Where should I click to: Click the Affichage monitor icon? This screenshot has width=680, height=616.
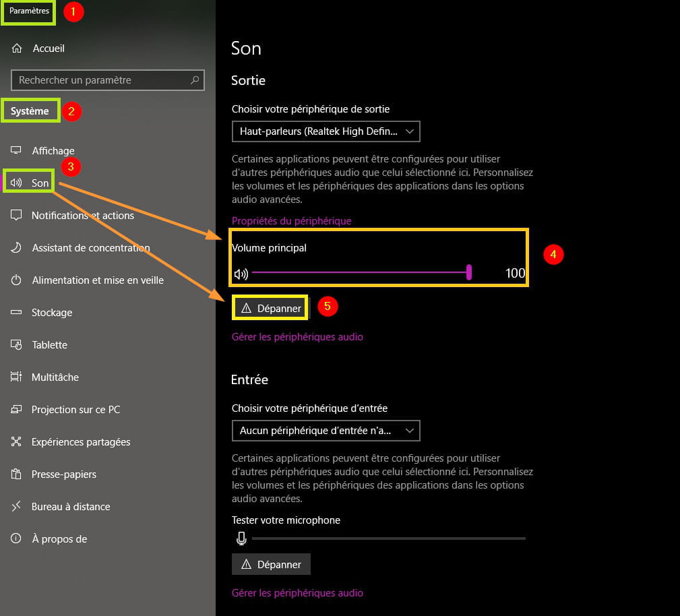[x=16, y=150]
